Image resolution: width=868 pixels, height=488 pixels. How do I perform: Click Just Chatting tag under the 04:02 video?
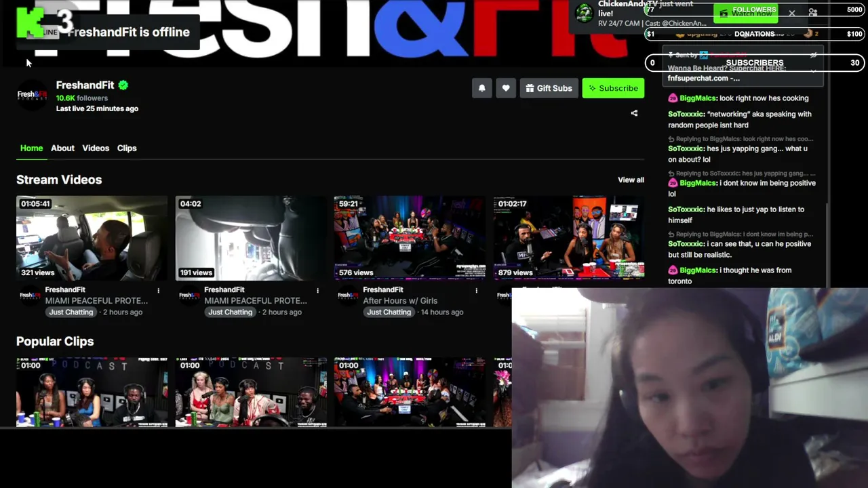pyautogui.click(x=231, y=312)
